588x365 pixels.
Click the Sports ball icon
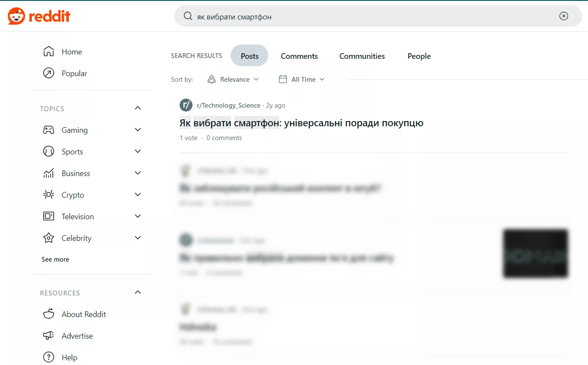point(48,151)
